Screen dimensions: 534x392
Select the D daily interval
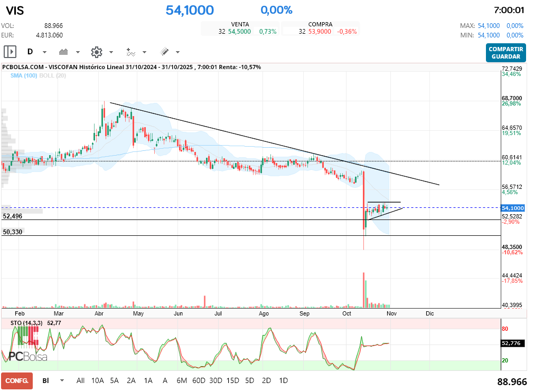(30, 52)
